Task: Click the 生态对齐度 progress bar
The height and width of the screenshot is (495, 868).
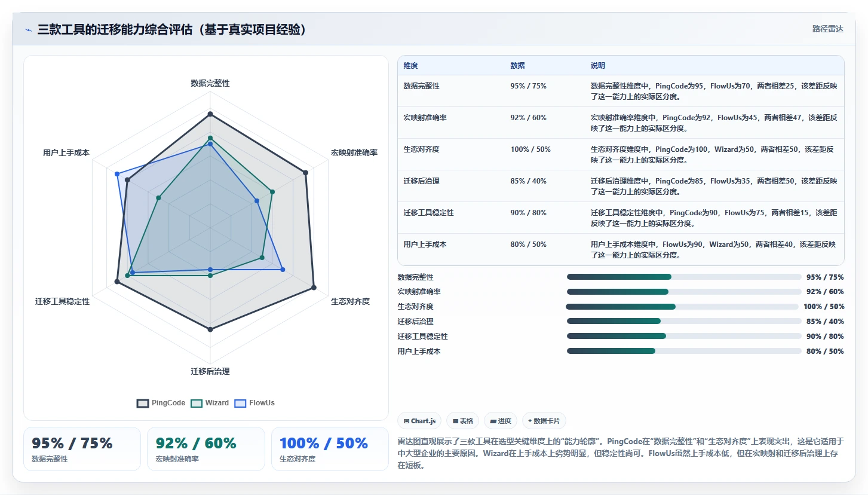Action: (682, 307)
